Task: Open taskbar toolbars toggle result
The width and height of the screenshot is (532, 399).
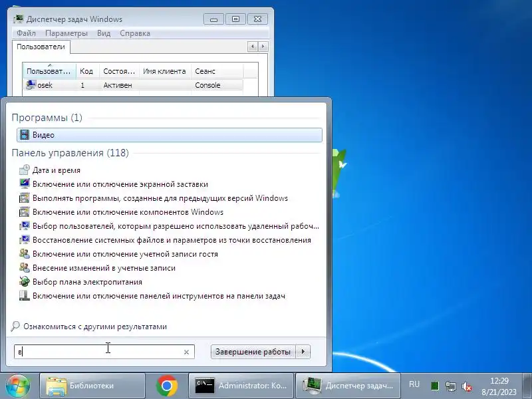Action: click(152, 295)
